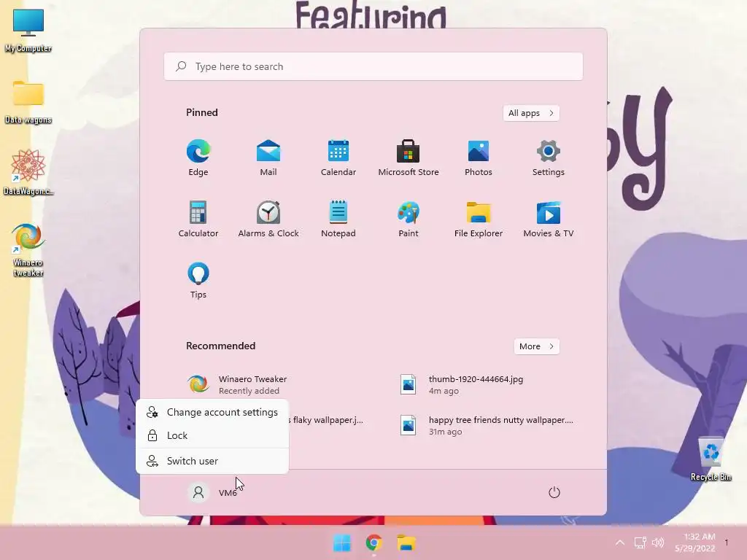
Task: Open Google Chrome from the taskbar
Action: (374, 542)
